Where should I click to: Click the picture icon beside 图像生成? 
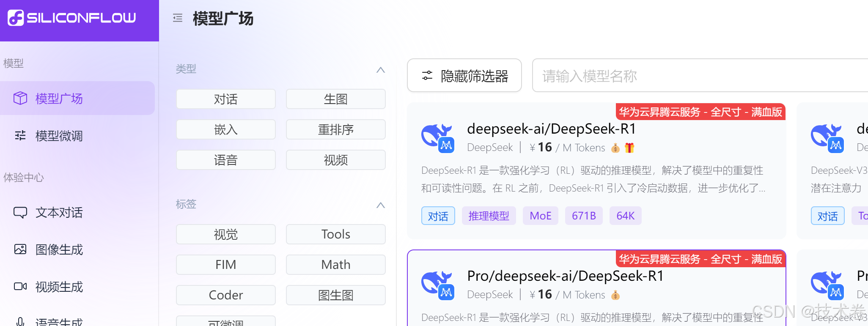(20, 249)
